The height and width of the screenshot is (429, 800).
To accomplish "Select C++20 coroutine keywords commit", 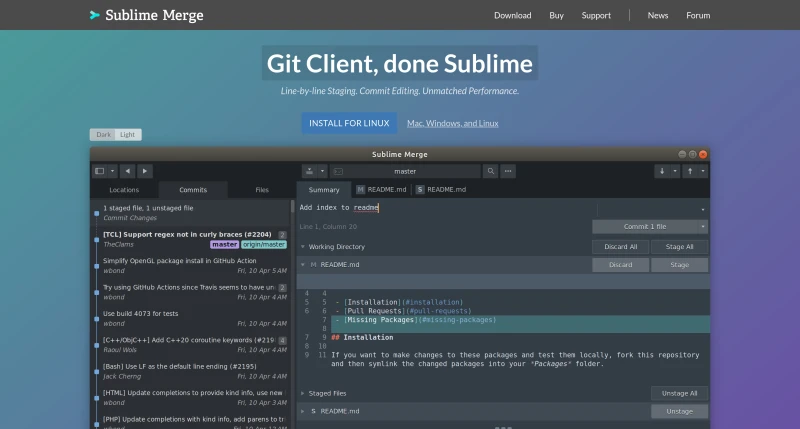I will (191, 345).
